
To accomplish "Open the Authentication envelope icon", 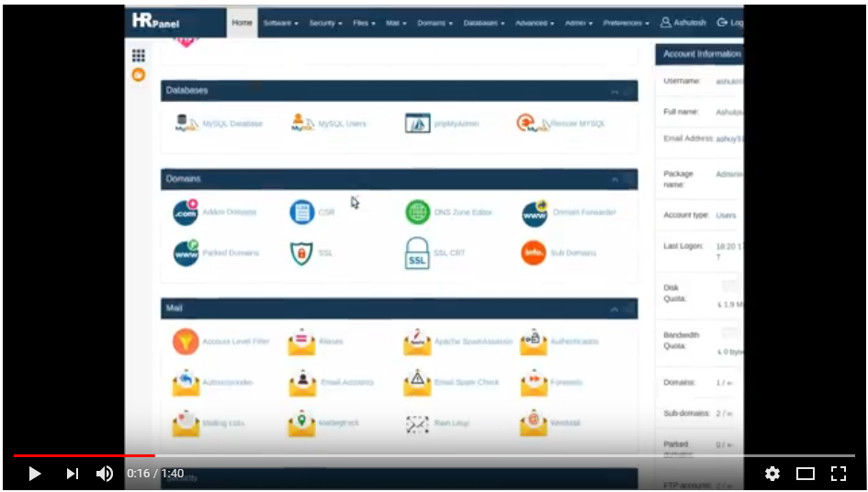I will [534, 342].
